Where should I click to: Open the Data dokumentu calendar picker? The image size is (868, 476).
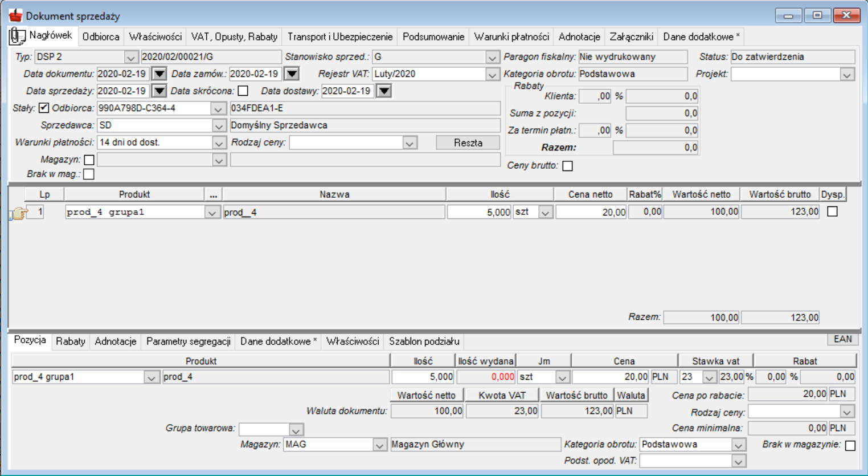159,74
